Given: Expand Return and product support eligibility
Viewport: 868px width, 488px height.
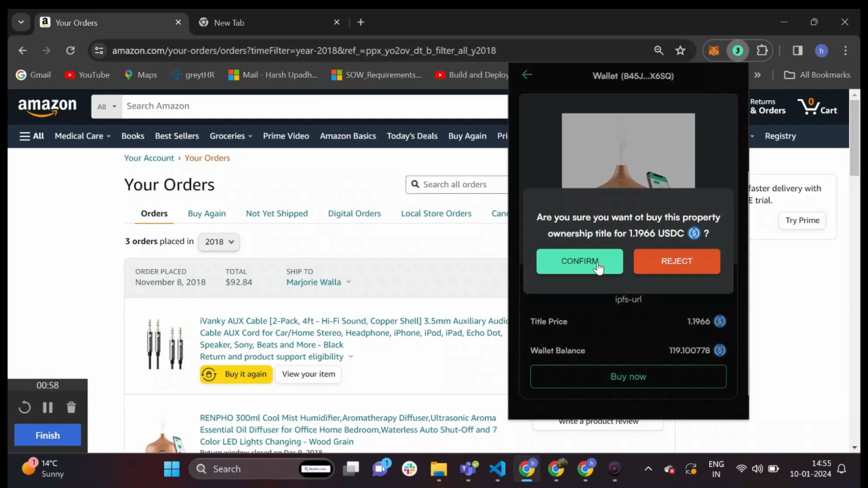Looking at the screenshot, I should point(276,357).
